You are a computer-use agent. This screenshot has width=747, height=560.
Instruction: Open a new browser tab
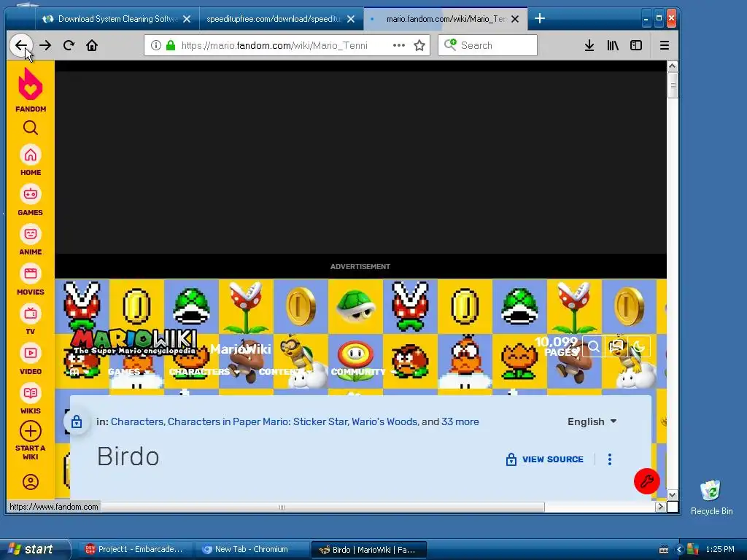(x=539, y=18)
